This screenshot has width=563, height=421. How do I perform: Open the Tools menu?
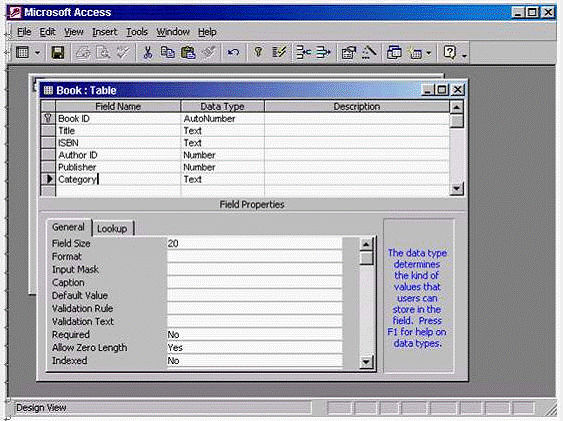tap(137, 32)
